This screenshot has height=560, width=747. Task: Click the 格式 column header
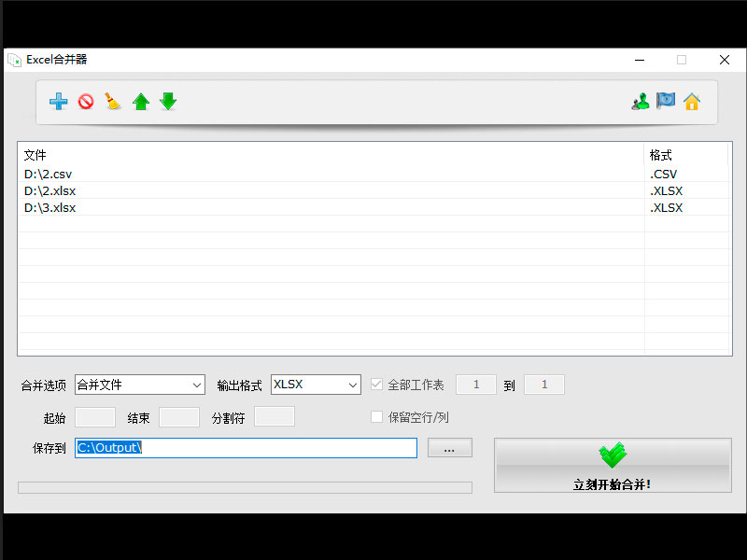coord(686,155)
